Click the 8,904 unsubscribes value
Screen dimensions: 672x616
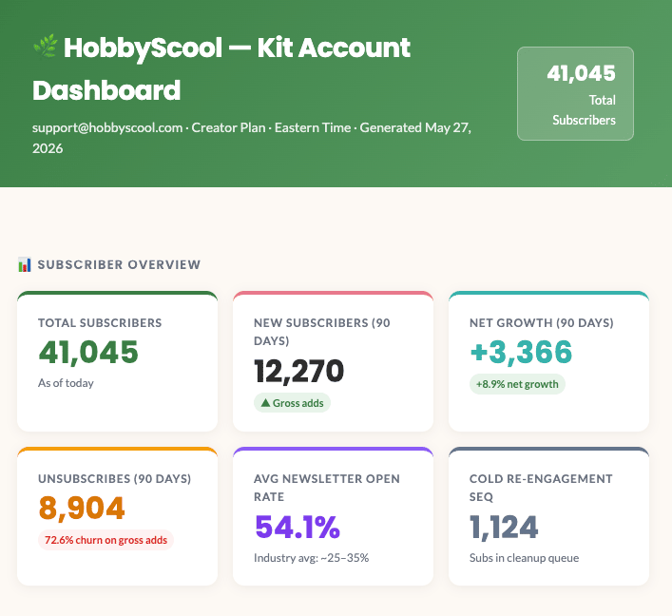[82, 508]
